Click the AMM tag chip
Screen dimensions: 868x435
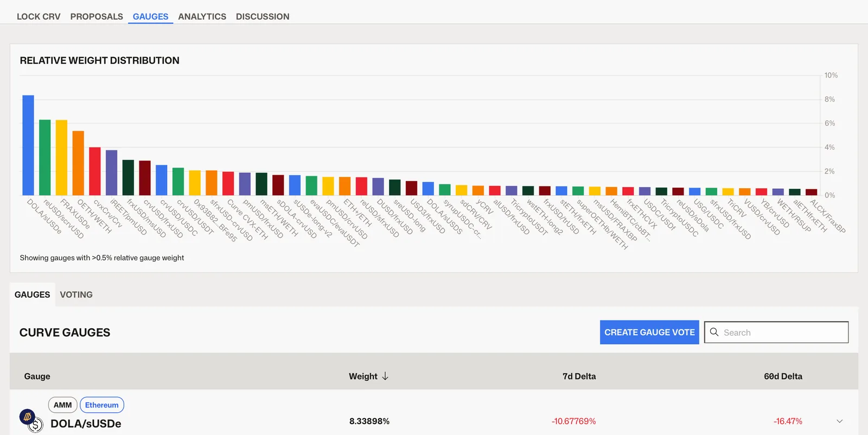[x=62, y=405]
